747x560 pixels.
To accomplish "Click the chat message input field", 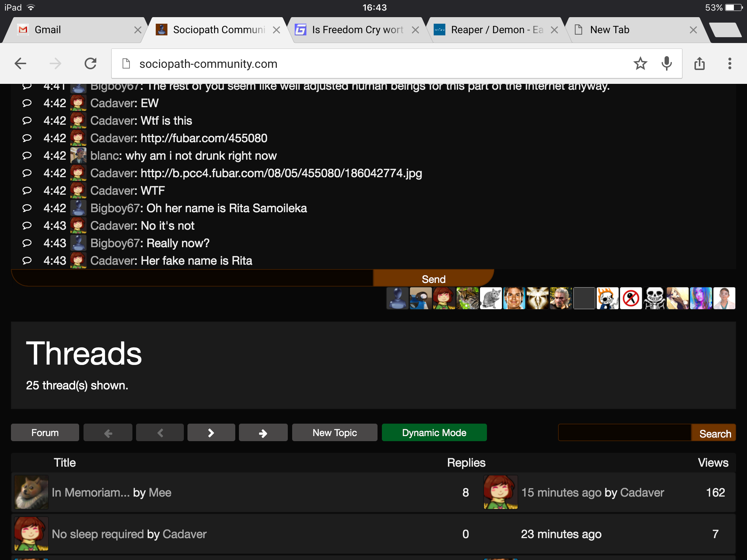I will 193,279.
